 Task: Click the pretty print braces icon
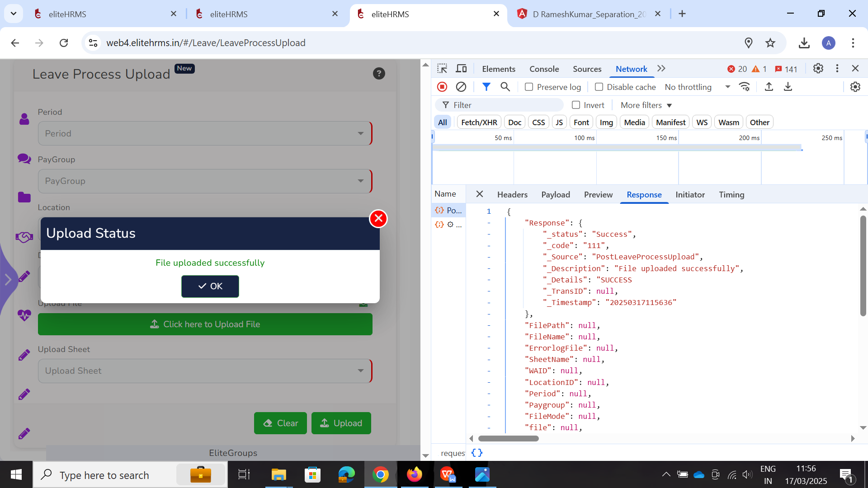pos(477,453)
